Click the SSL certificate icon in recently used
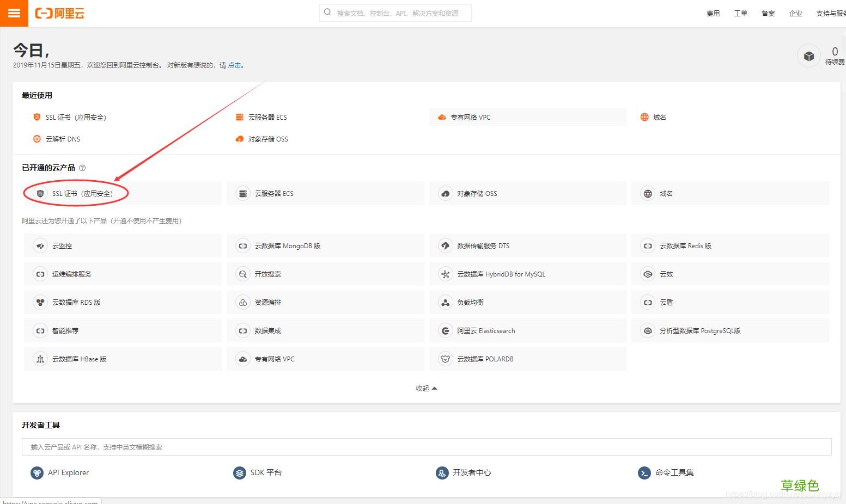This screenshot has height=504, width=846. 37,117
